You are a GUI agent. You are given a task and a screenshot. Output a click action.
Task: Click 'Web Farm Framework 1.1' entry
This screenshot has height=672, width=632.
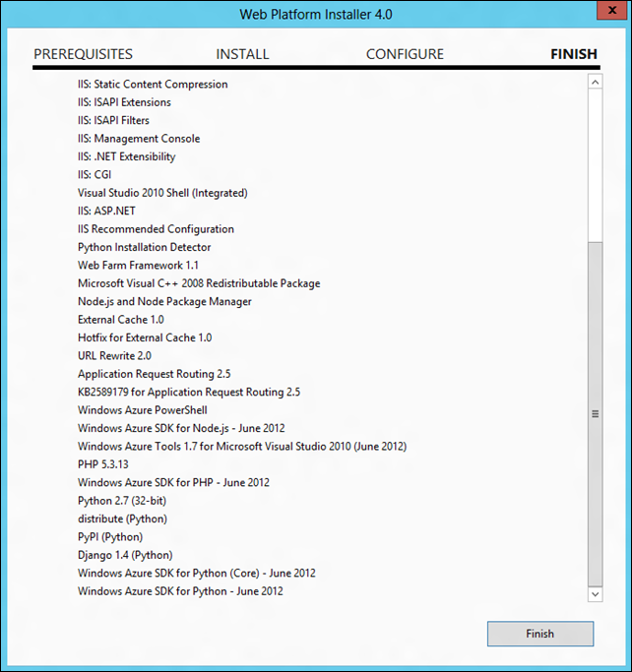pyautogui.click(x=138, y=266)
